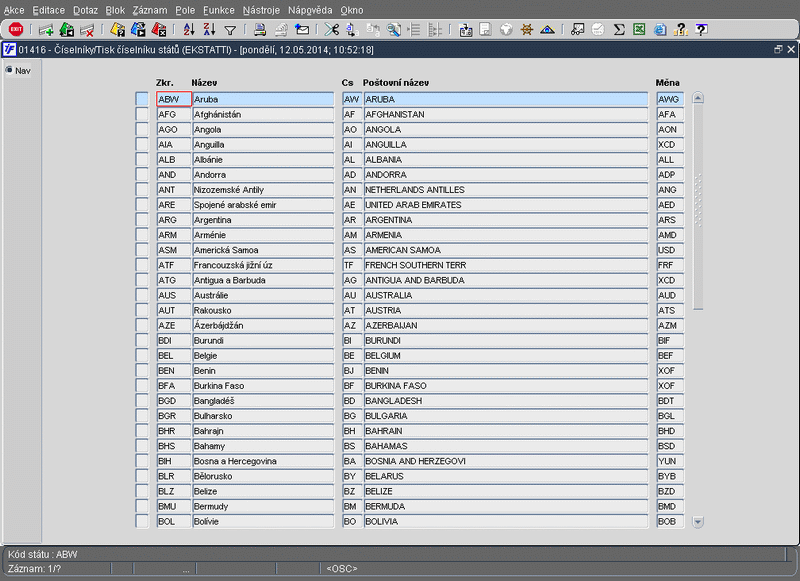Click the magnifier search icon
This screenshot has width=800, height=581.
(393, 30)
